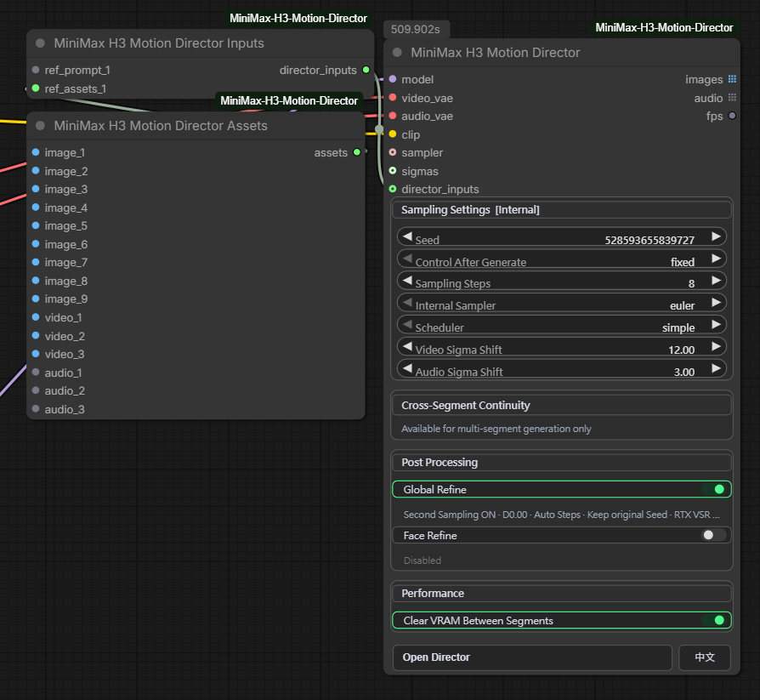Click the image_5 input socket dot
The height and width of the screenshot is (700, 760).
(36, 225)
